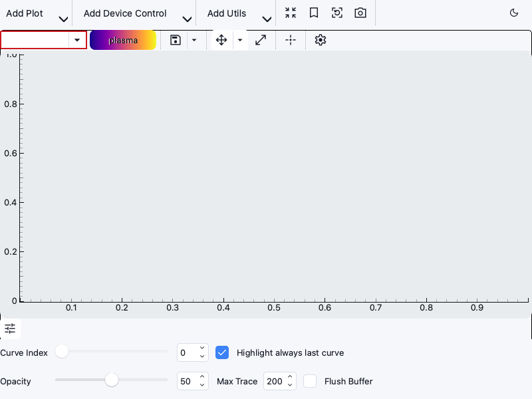Open plot settings with the gear icon
532x399 pixels.
(321, 40)
